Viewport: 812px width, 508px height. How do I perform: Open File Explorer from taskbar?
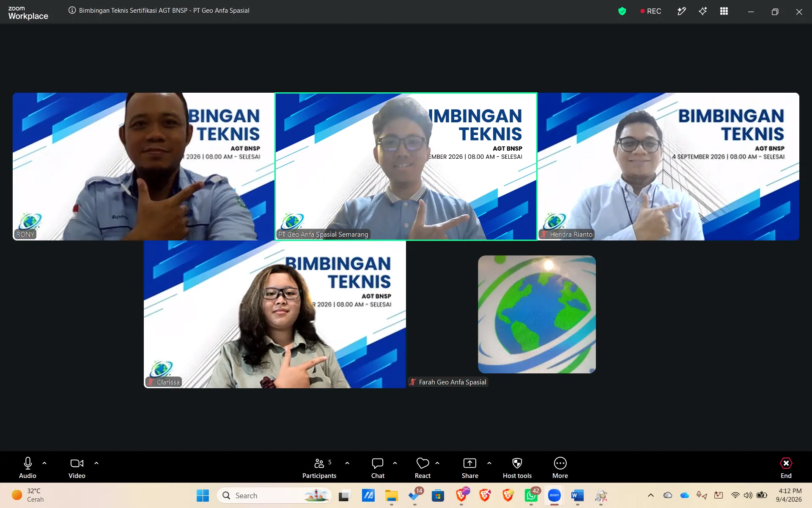(391, 495)
